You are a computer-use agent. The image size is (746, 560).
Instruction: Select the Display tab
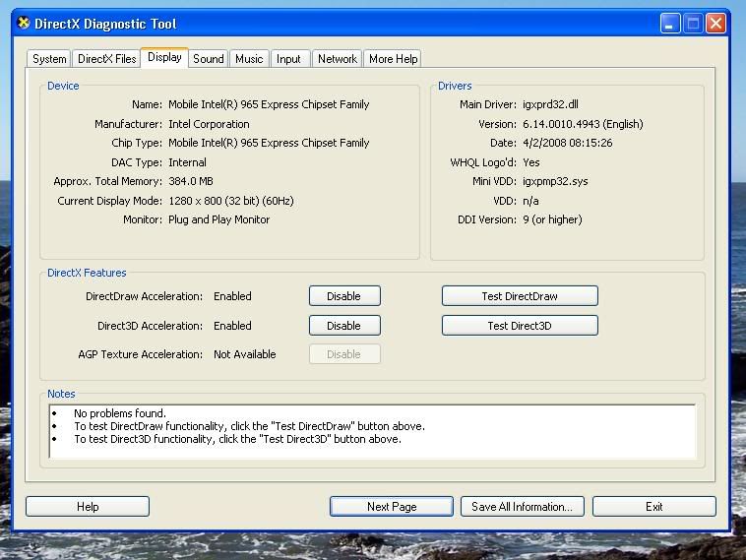coord(164,57)
